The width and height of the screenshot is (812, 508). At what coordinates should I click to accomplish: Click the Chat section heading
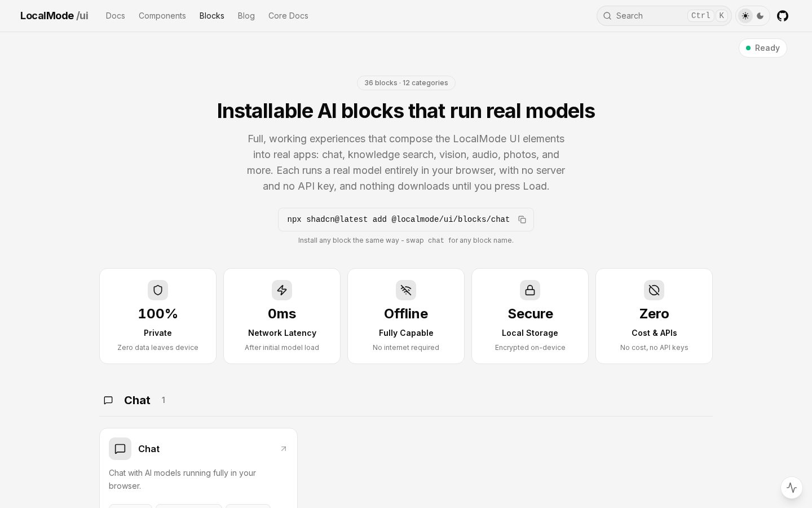click(137, 400)
